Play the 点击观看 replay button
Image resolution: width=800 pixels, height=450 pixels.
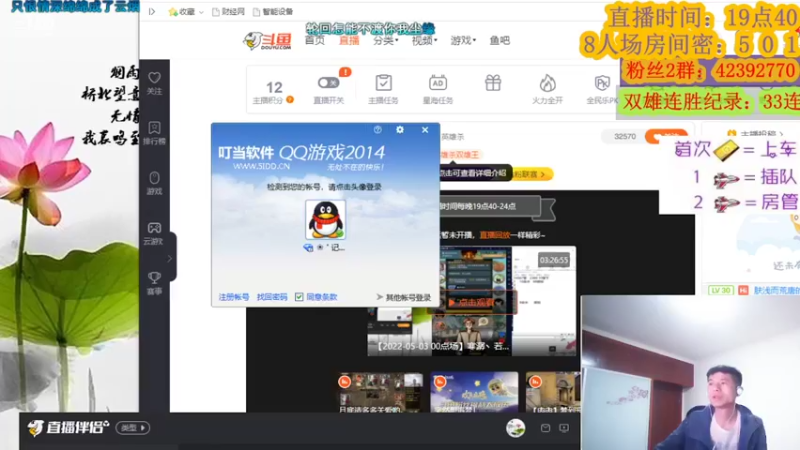point(471,303)
